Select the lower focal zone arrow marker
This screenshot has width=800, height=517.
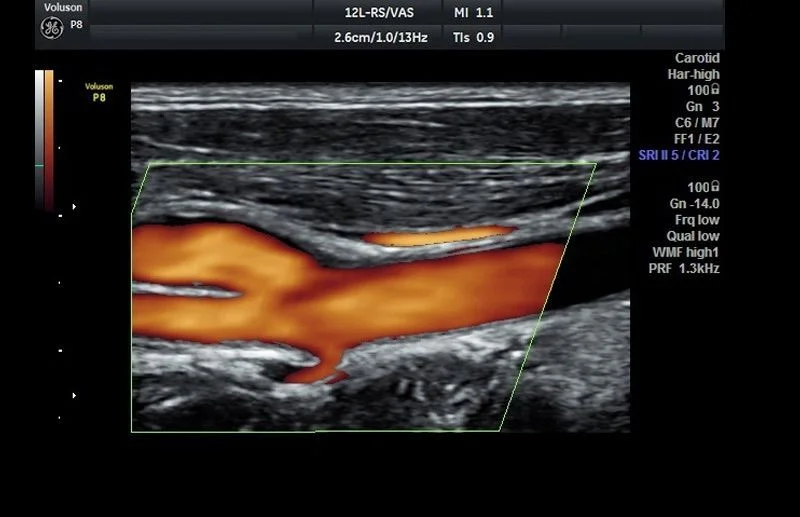point(74,396)
